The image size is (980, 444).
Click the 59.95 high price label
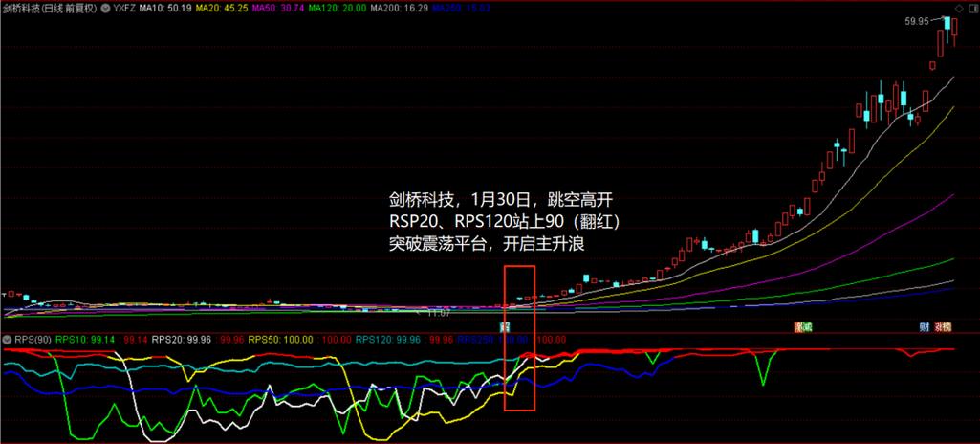click(916, 22)
